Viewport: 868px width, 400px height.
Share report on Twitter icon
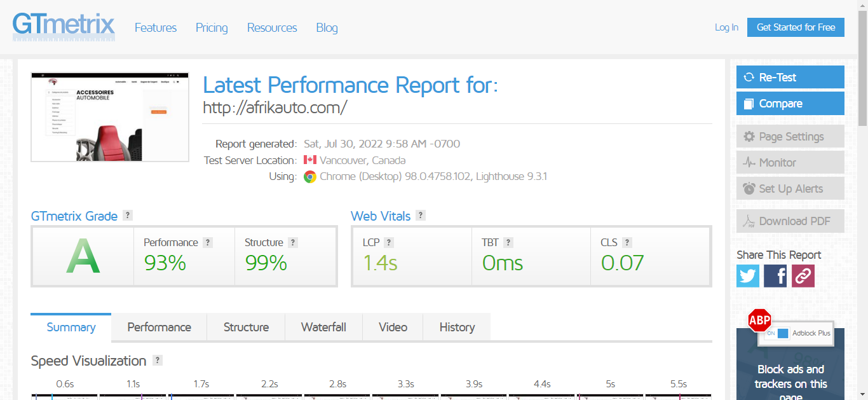(x=748, y=276)
